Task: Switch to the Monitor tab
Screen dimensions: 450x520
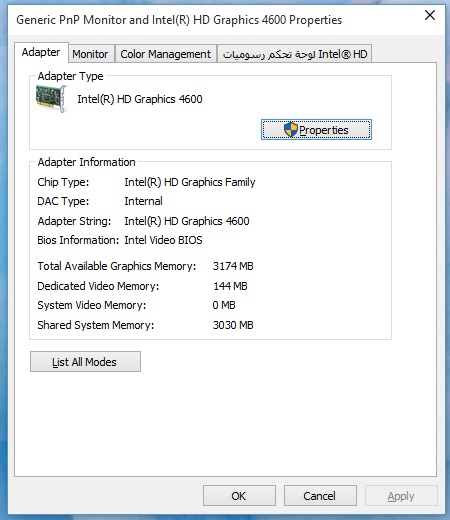Action: click(x=90, y=54)
